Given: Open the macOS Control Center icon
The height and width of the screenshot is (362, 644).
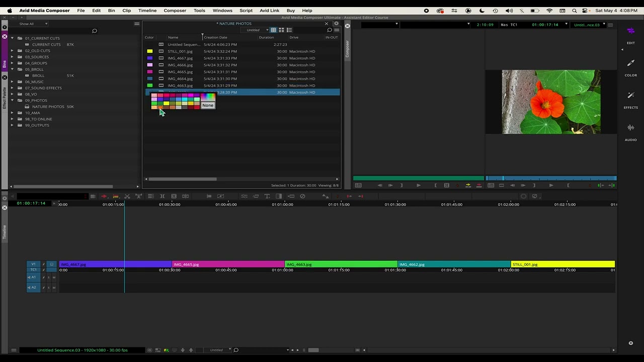Looking at the screenshot, I should pos(586,11).
